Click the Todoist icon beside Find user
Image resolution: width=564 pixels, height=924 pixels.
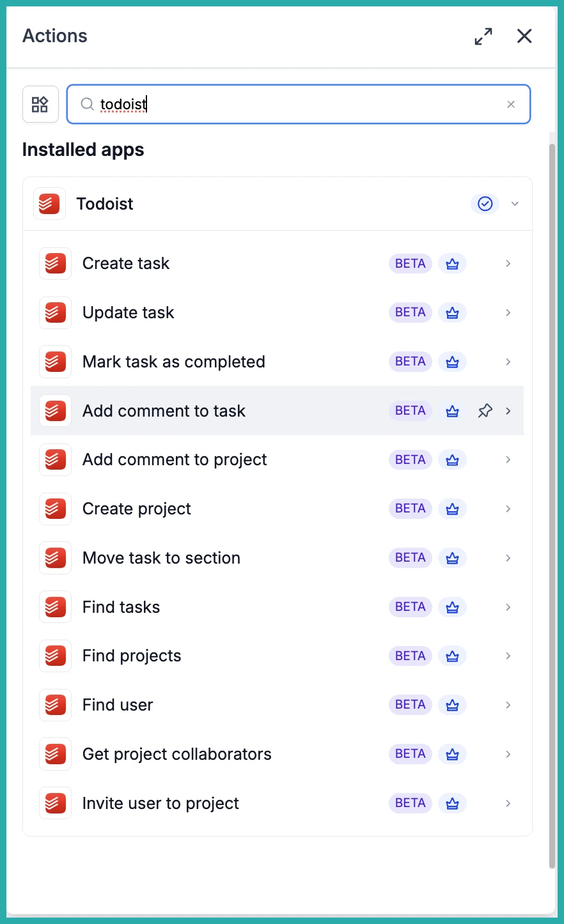[x=55, y=705]
